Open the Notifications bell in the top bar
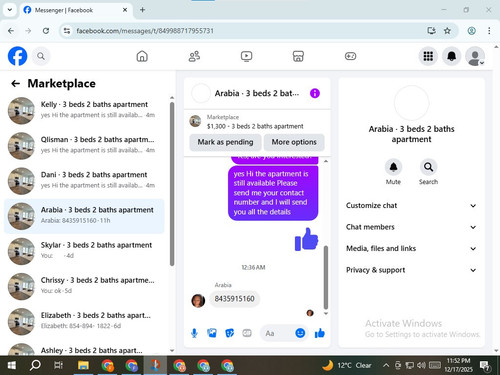Viewport: 500px width, 375px height. [x=451, y=56]
